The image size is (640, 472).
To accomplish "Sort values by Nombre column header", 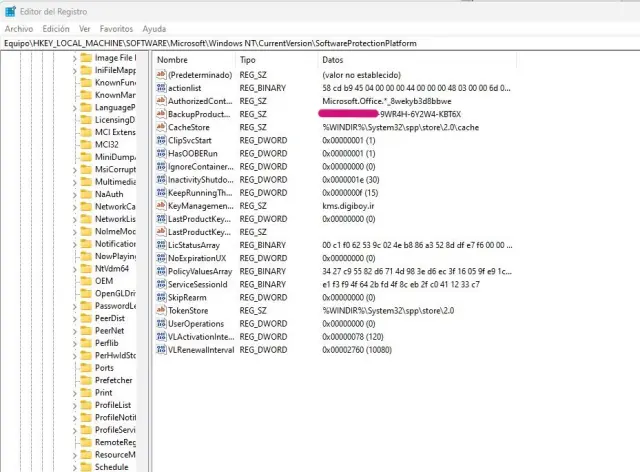I will click(172, 60).
